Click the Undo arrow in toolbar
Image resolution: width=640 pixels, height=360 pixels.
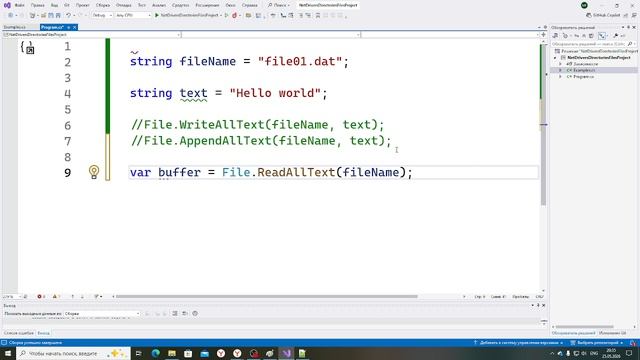pos(68,15)
